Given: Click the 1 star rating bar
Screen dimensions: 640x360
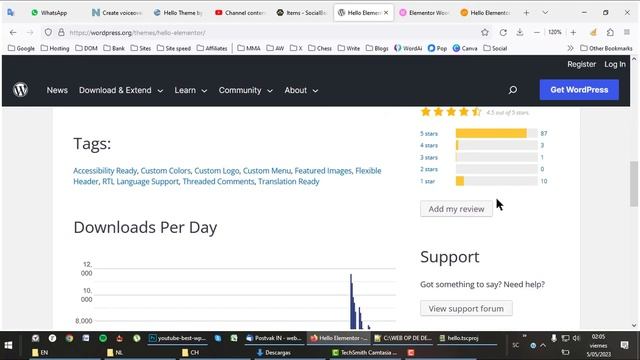Looking at the screenshot, I should [497, 181].
